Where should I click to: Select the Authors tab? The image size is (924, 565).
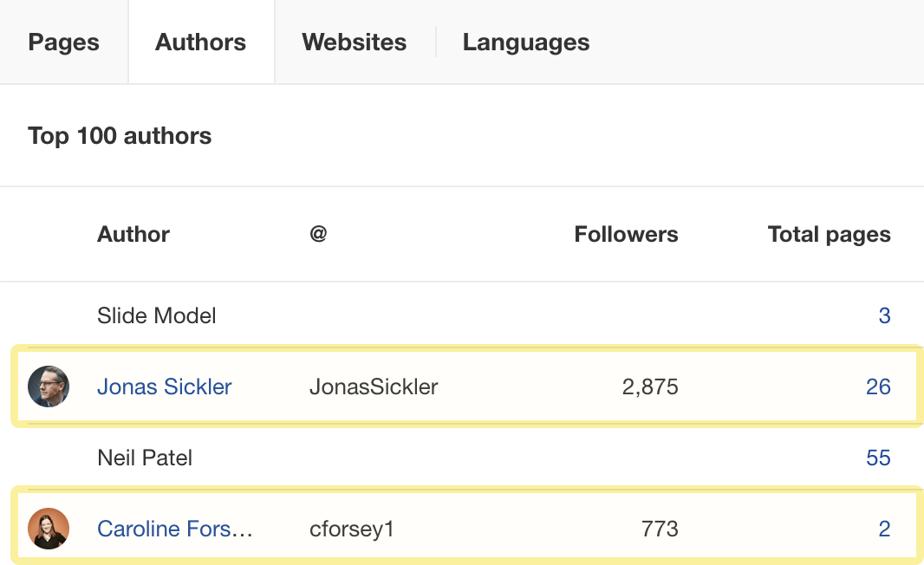201,42
